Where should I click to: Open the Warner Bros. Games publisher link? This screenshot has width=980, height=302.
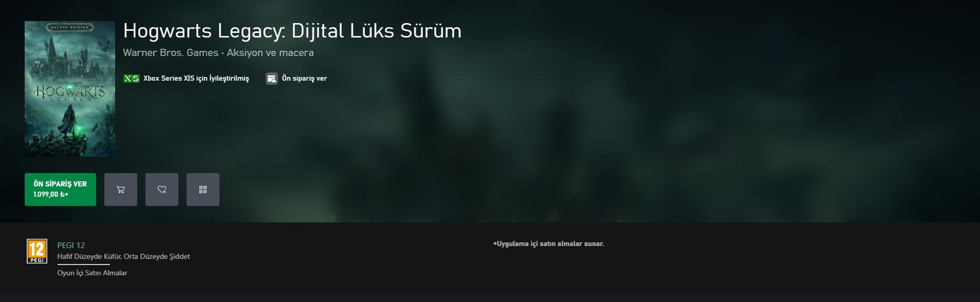click(171, 53)
